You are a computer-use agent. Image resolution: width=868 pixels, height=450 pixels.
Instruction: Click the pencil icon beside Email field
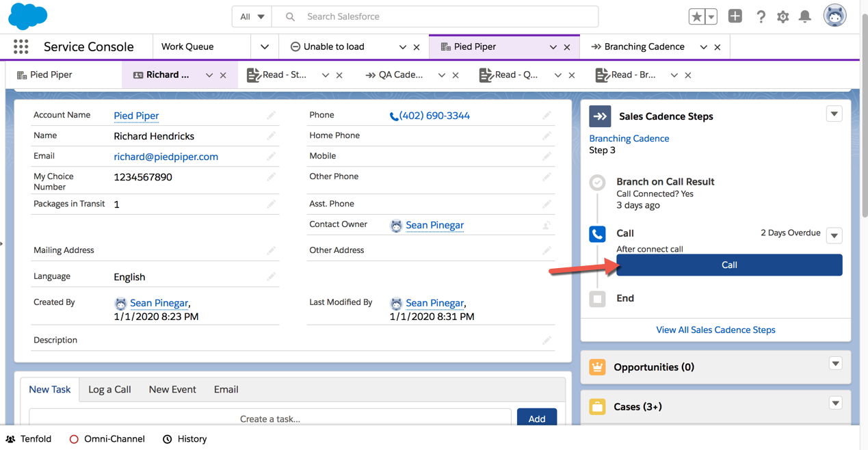coord(271,156)
